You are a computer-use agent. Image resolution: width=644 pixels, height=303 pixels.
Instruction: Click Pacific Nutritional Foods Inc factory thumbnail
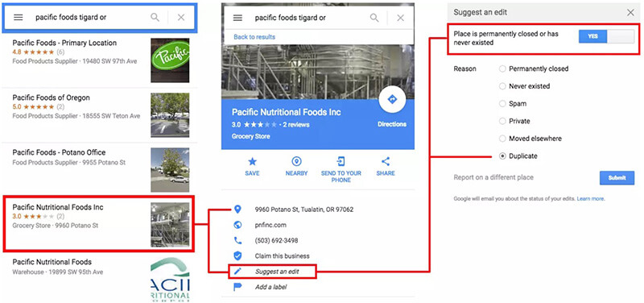coord(170,225)
